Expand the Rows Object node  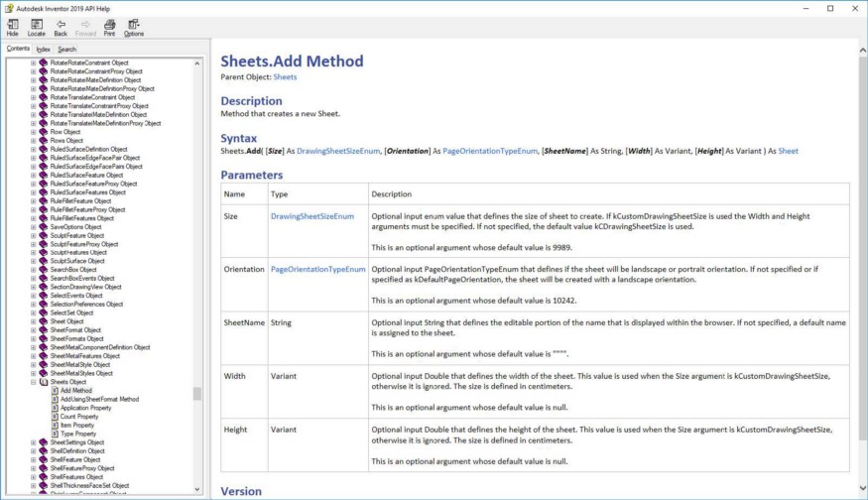33,141
